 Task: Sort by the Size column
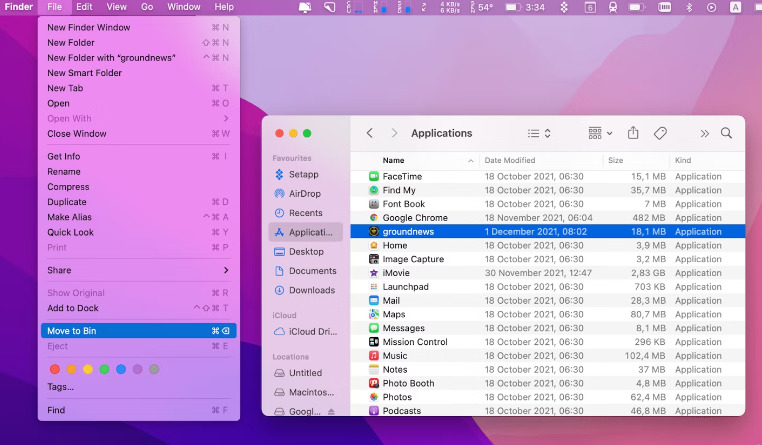click(x=637, y=160)
